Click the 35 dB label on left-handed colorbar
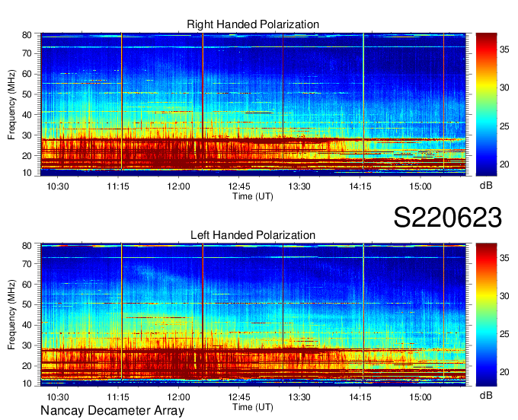 [x=504, y=258]
